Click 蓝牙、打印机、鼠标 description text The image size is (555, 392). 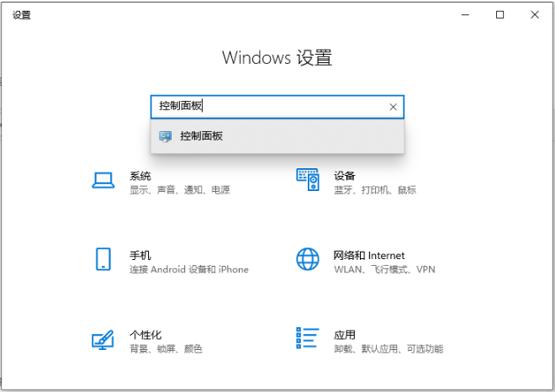click(x=375, y=190)
